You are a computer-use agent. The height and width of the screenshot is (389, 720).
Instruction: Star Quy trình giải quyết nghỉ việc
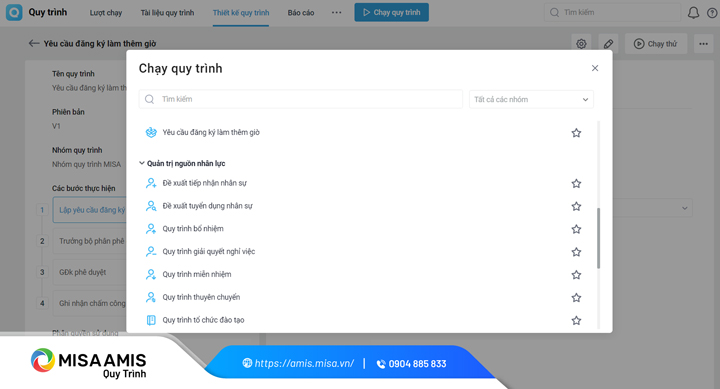pos(576,252)
